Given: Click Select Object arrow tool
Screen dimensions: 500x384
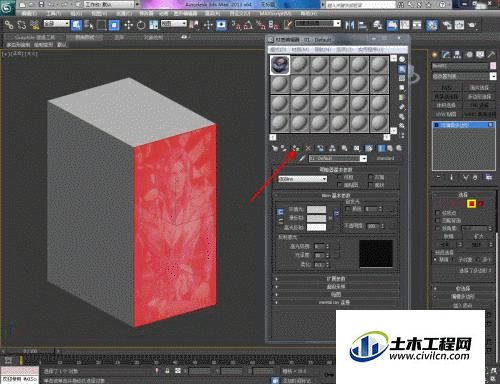Looking at the screenshot, I should point(77,25).
